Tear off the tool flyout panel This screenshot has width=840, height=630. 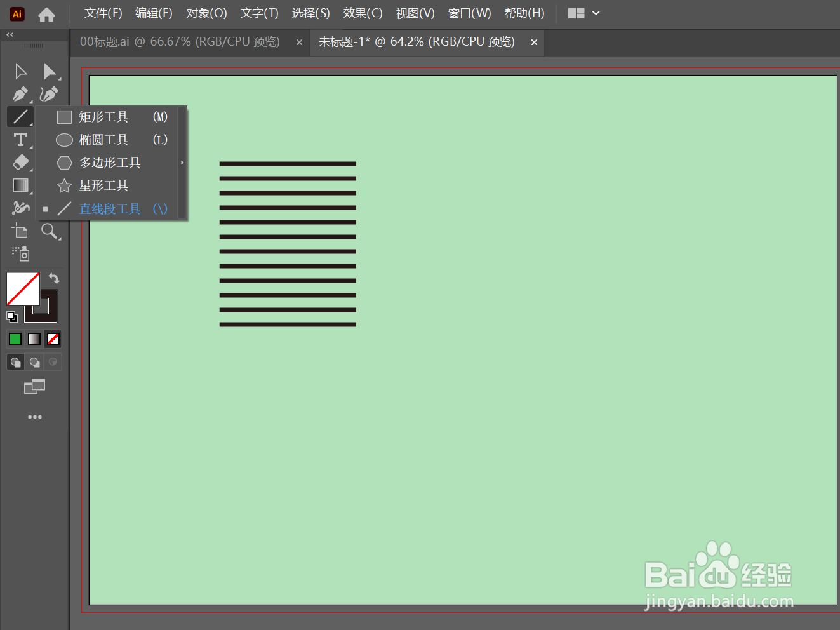(182, 163)
